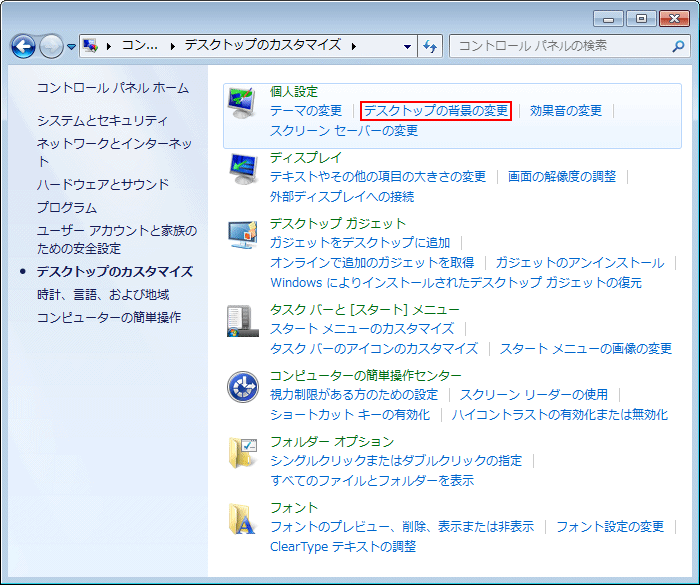Open the デスクトップ ガジェット heading
The height and width of the screenshot is (585, 700).
coord(338,223)
